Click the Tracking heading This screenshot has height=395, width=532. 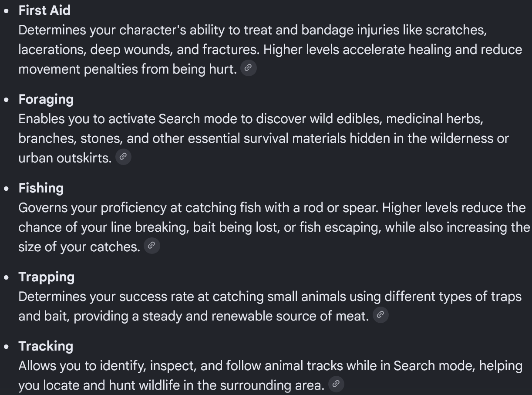pyautogui.click(x=46, y=346)
